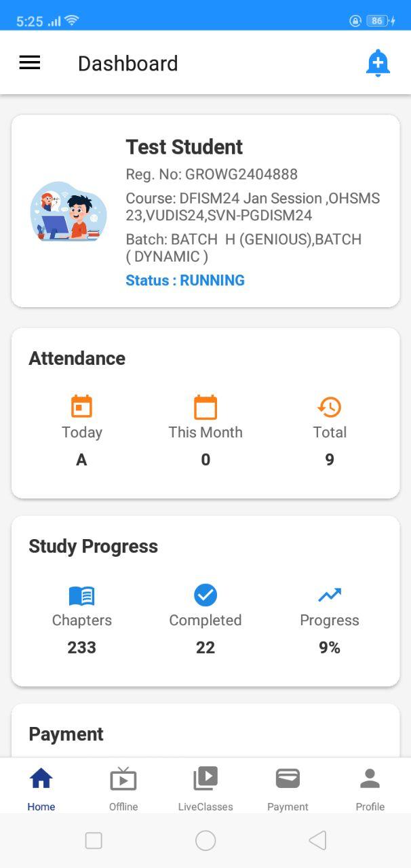Open the Profile tab
The width and height of the screenshot is (411, 868).
pyautogui.click(x=370, y=788)
